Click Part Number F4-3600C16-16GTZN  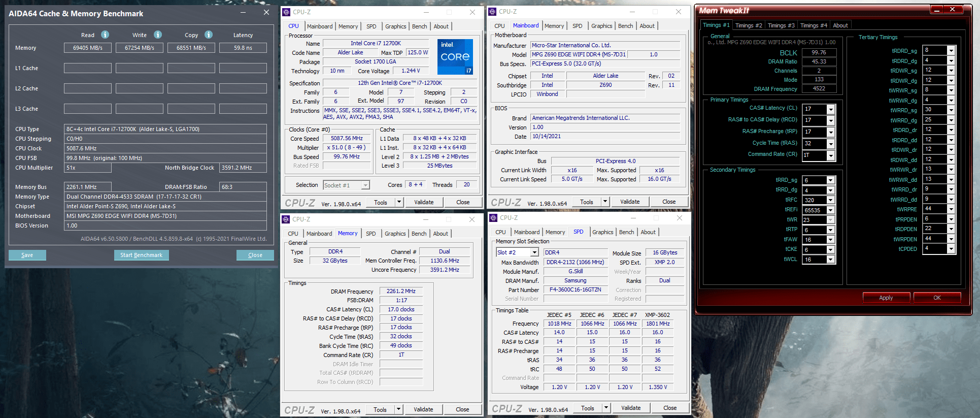575,290
